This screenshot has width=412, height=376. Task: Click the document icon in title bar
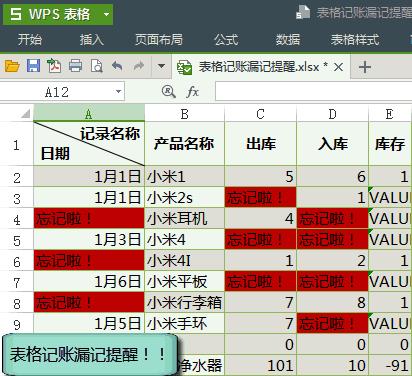(x=303, y=12)
